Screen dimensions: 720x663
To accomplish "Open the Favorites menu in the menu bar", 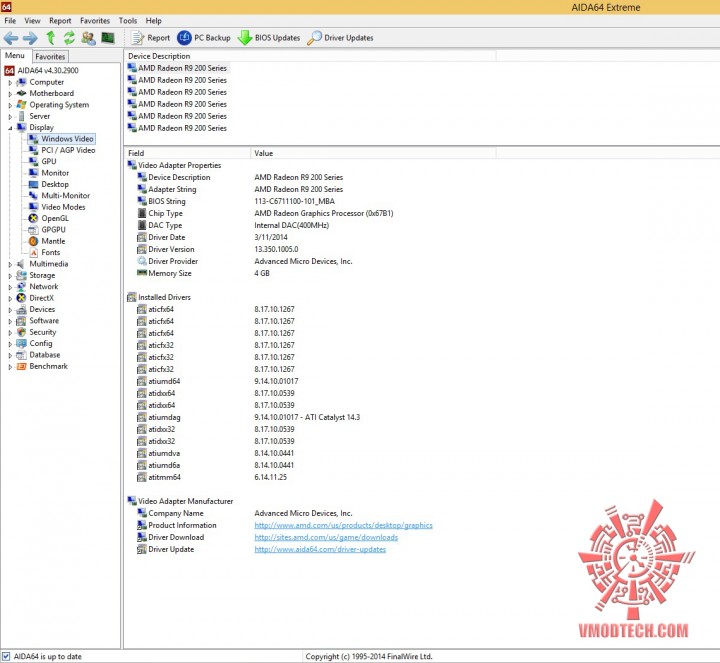I will click(x=95, y=21).
